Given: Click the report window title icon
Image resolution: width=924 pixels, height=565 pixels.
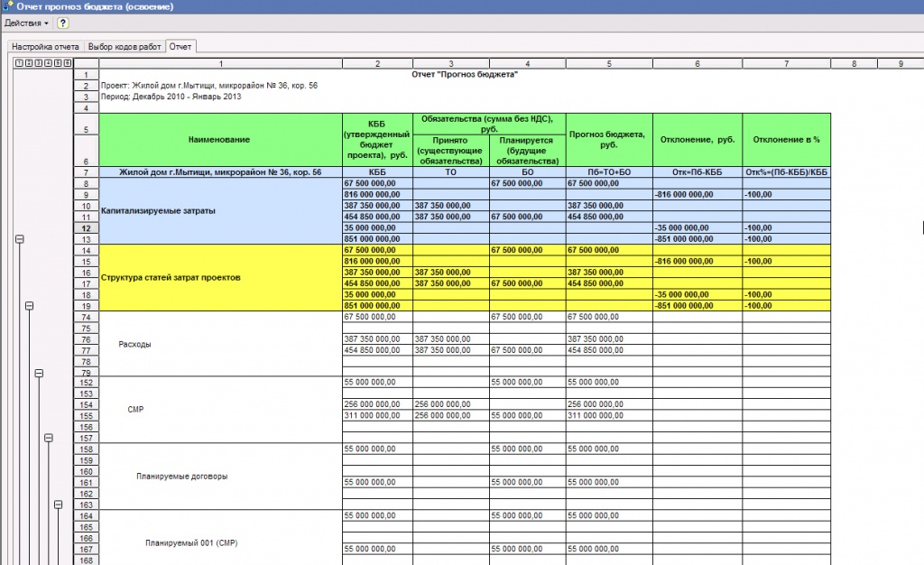Looking at the screenshot, I should [x=7, y=6].
